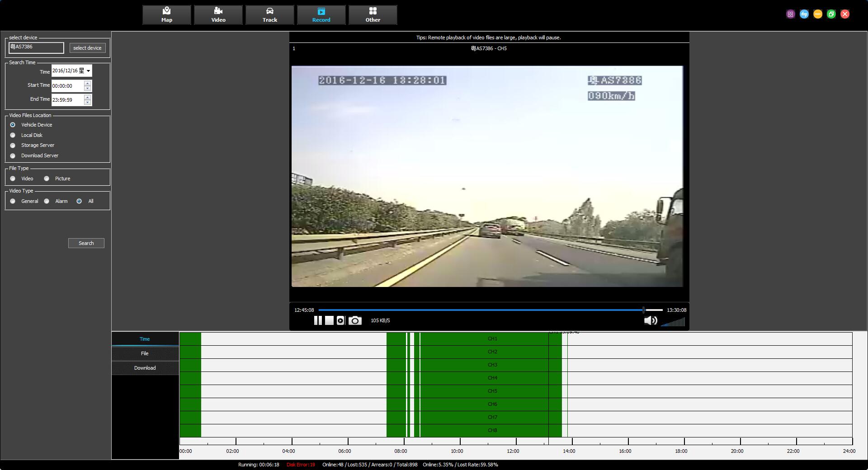Click the Search button
This screenshot has height=470, width=868.
[86, 243]
